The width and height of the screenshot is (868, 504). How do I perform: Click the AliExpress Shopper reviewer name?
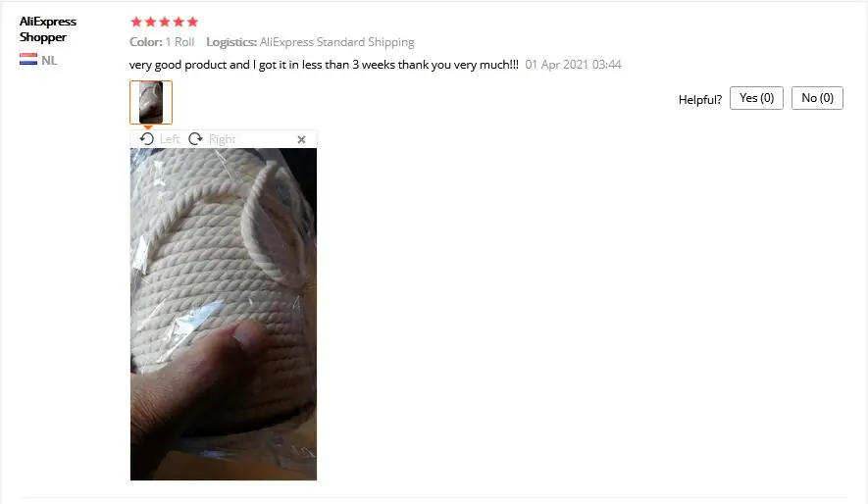coord(48,28)
